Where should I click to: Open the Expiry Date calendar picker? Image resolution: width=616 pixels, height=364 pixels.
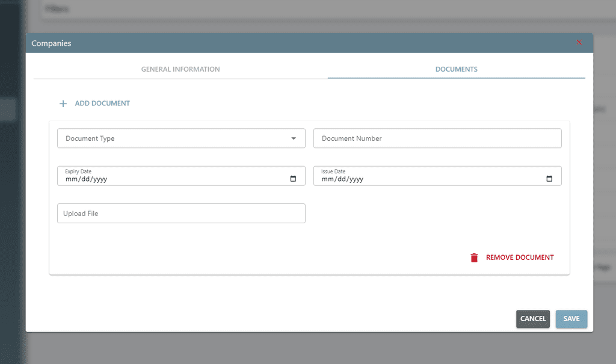point(293,179)
